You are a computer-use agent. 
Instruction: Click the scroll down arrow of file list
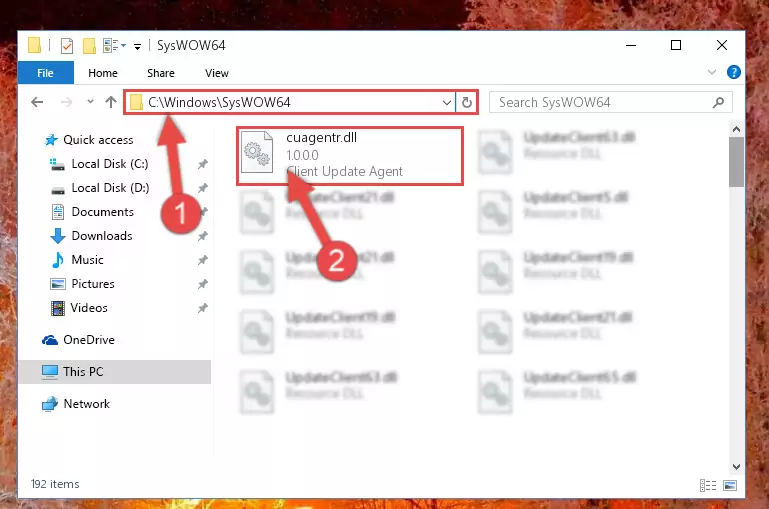coord(736,467)
